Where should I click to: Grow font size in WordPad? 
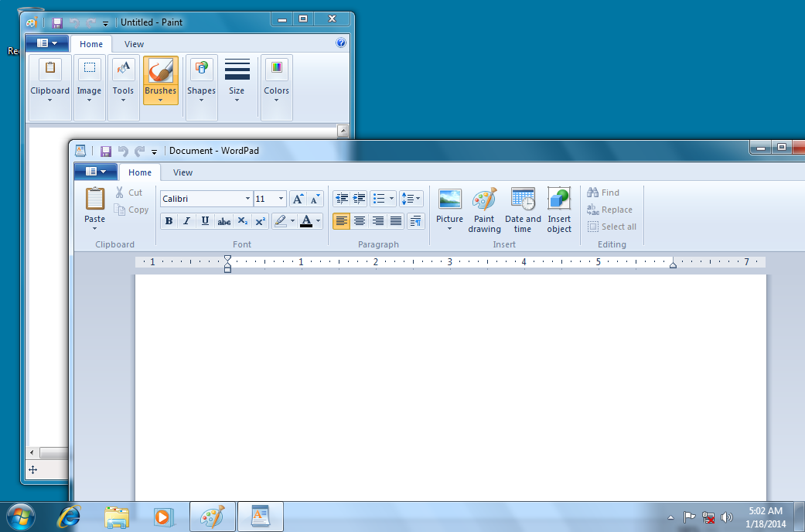(x=298, y=199)
